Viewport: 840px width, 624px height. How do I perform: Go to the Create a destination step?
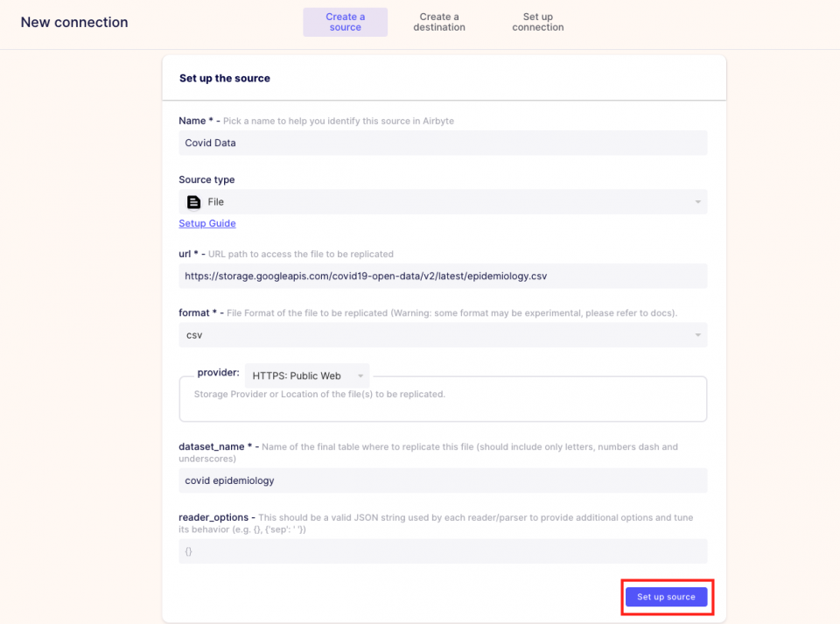(x=439, y=22)
